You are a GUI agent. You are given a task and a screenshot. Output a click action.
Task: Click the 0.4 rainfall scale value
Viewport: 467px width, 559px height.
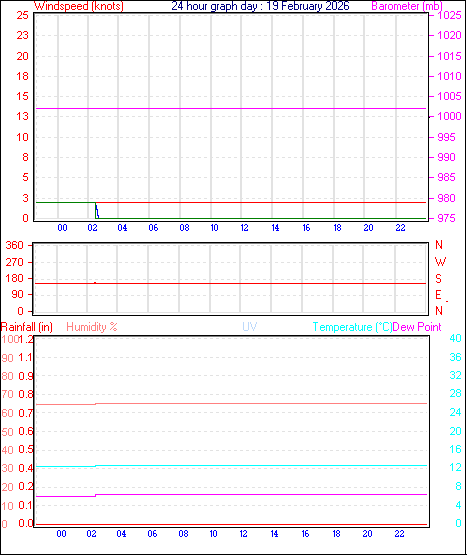coord(25,468)
